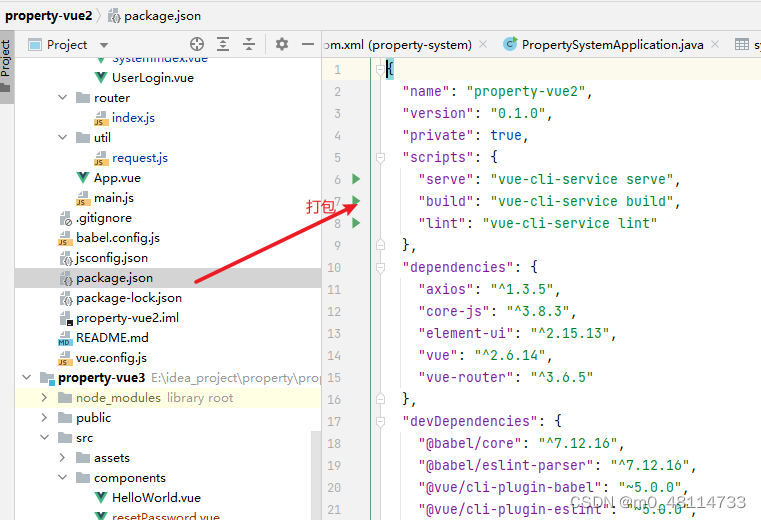This screenshot has height=520, width=761.
Task: Fold the dependencies block in editor gutter
Action: click(x=380, y=267)
